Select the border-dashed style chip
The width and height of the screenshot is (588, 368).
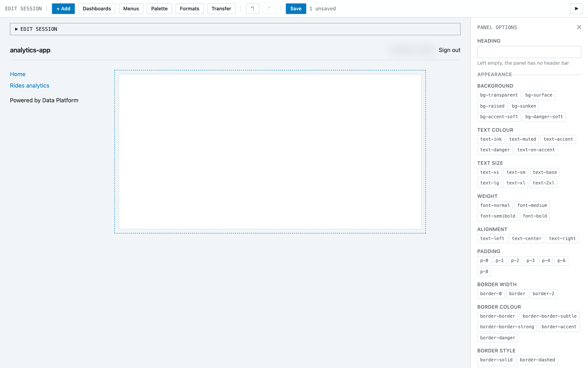[x=538, y=360]
